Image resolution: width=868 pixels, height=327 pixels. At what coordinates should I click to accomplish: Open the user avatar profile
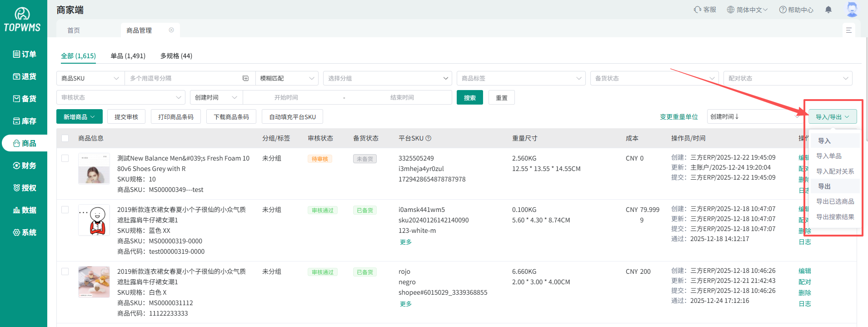point(852,9)
